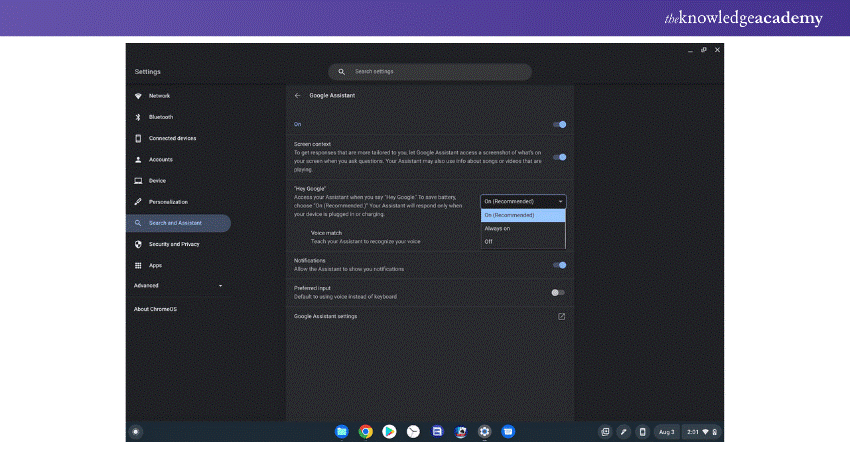850x450 pixels.
Task: Disable the Screen context toggle
Action: click(559, 157)
